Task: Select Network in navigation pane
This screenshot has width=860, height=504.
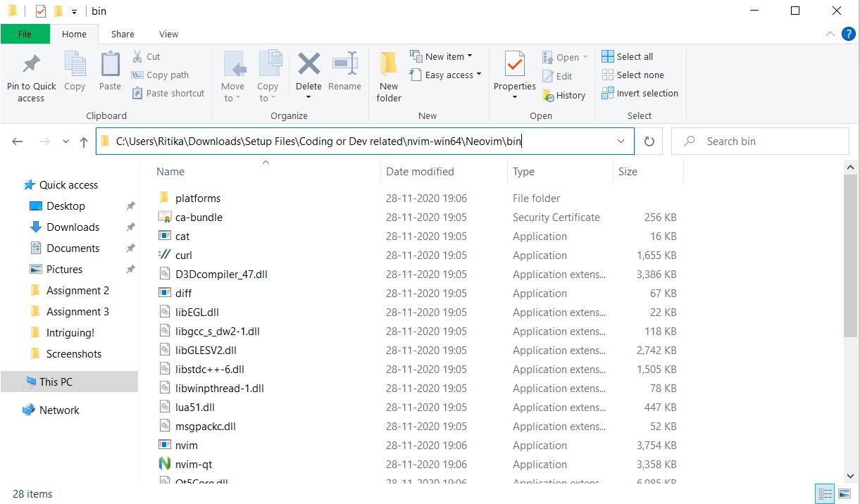Action: pos(59,410)
